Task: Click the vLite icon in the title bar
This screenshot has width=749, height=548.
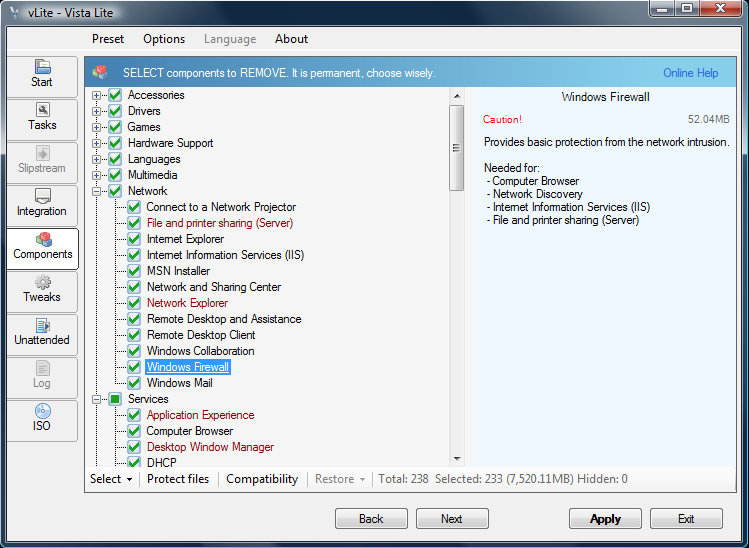Action: point(14,12)
